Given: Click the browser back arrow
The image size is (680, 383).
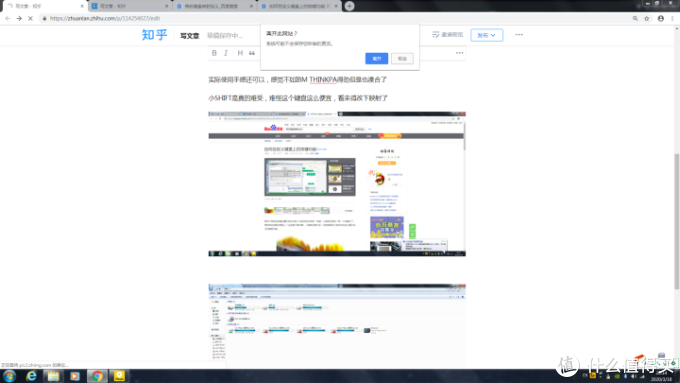Looking at the screenshot, I should pos(7,18).
